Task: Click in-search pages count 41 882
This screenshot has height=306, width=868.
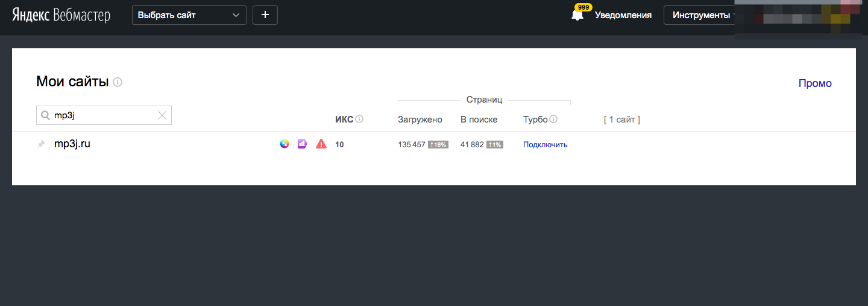Action: (x=472, y=145)
